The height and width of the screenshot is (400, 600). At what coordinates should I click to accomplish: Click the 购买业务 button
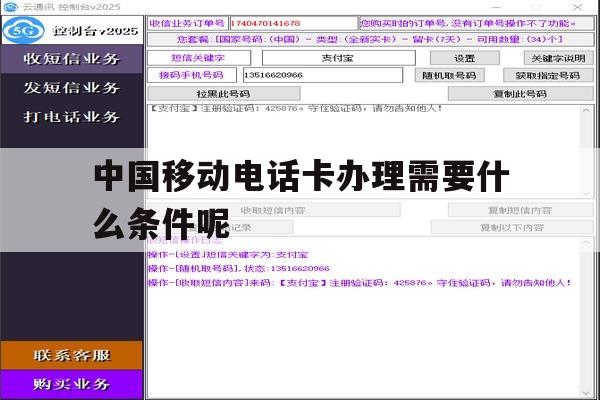point(72,384)
